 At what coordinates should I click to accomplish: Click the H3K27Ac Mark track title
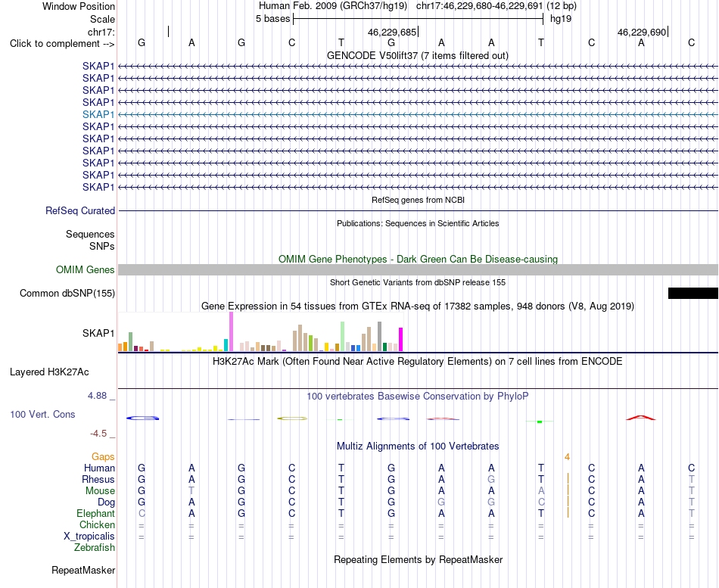tap(417, 362)
